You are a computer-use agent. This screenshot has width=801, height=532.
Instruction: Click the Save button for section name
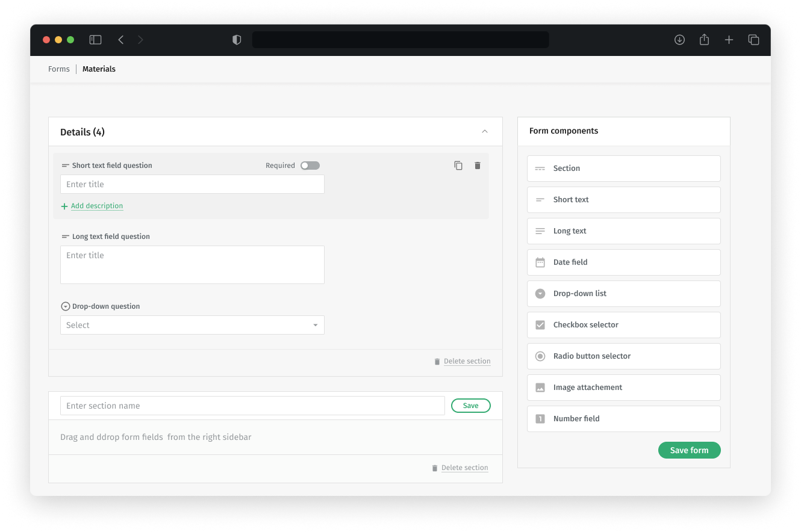pyautogui.click(x=471, y=406)
